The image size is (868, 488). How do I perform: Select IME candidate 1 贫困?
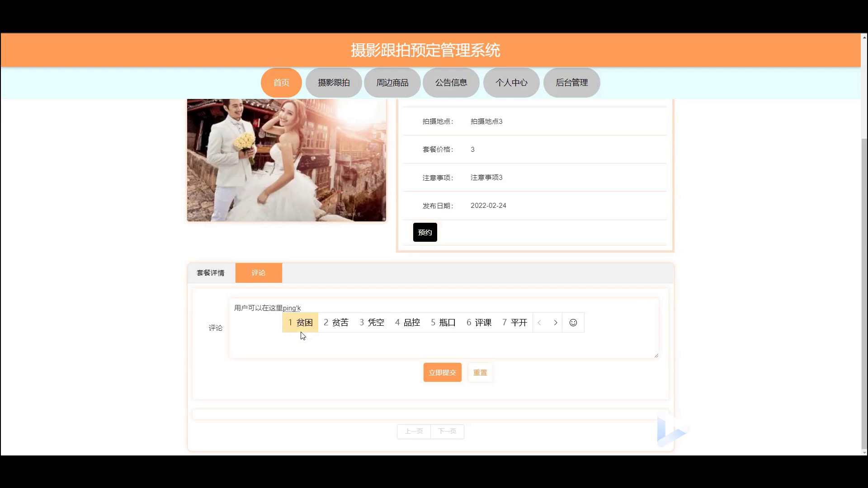pyautogui.click(x=300, y=323)
